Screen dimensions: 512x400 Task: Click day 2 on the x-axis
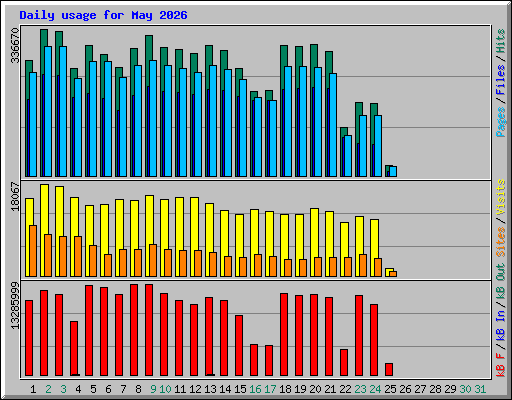pos(48,389)
